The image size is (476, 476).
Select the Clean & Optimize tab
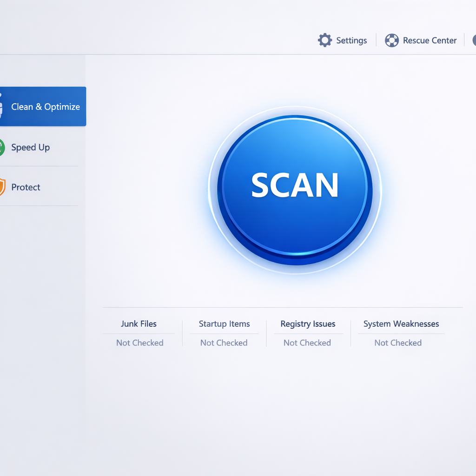43,106
